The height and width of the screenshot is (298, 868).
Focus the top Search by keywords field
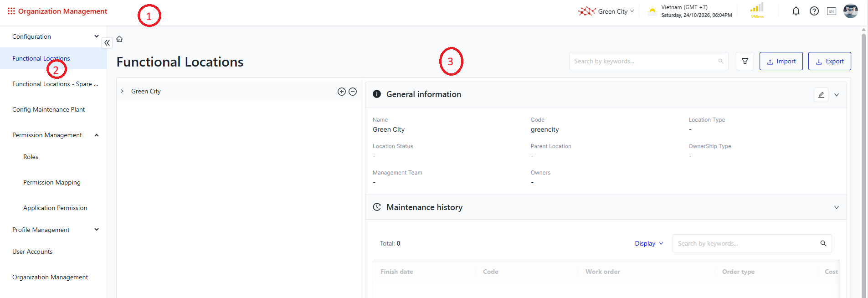649,61
